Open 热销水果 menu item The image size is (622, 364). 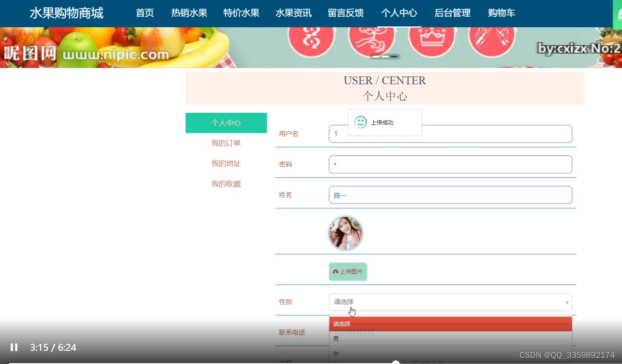(x=189, y=13)
